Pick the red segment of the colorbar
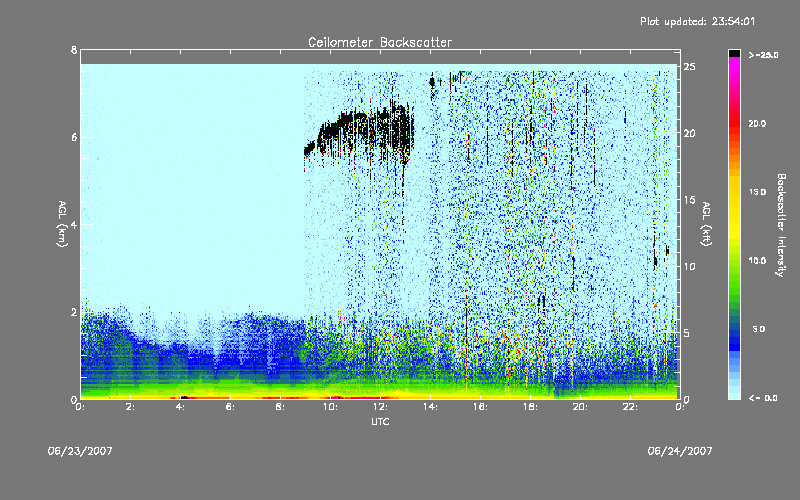The width and height of the screenshot is (800, 500). pyautogui.click(x=734, y=125)
